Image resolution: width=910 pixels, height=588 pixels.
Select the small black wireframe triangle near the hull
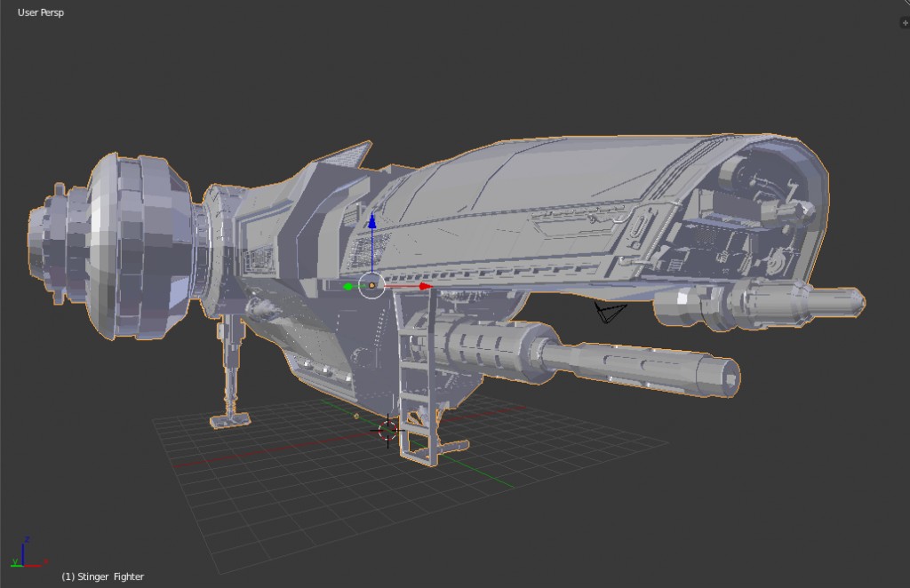coord(607,313)
